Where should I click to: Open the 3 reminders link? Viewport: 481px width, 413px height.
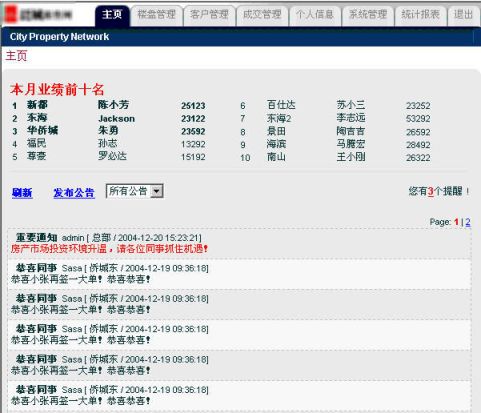[x=431, y=191]
